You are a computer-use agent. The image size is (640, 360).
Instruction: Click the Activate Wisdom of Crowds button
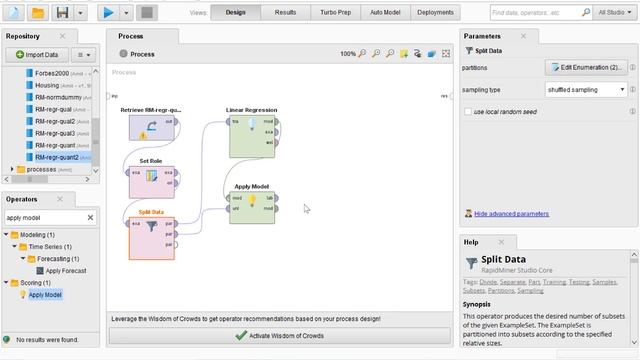tap(280, 336)
